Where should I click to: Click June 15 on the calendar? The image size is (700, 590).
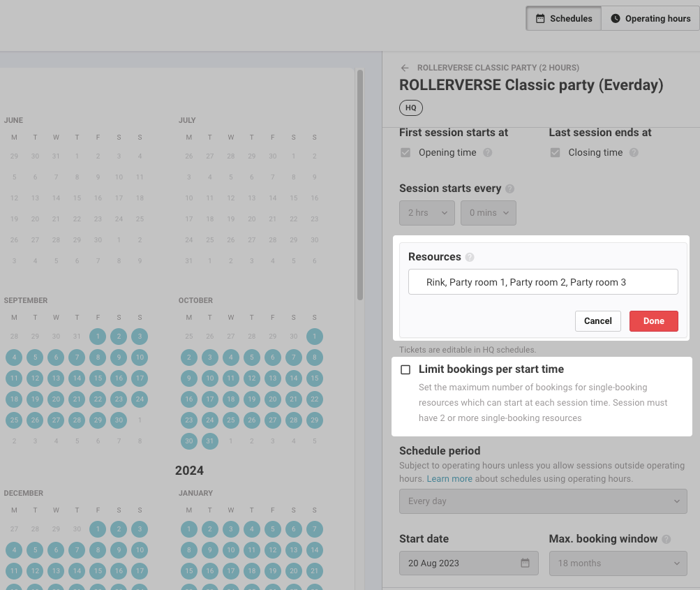point(77,198)
